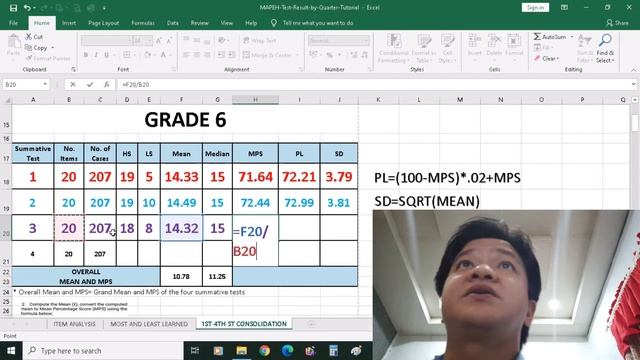Select the SD value 3.79
Screen dimensions: 640x360
pyautogui.click(x=339, y=177)
